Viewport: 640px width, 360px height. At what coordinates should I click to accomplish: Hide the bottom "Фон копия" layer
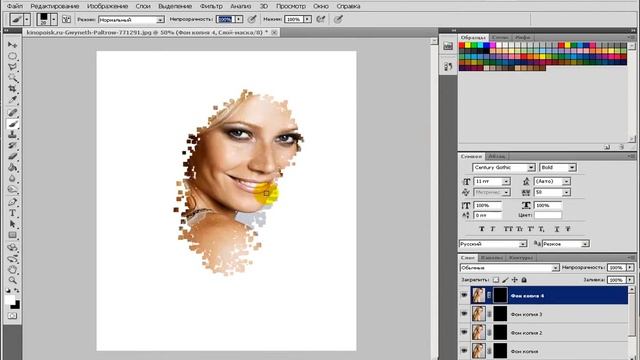click(464, 351)
